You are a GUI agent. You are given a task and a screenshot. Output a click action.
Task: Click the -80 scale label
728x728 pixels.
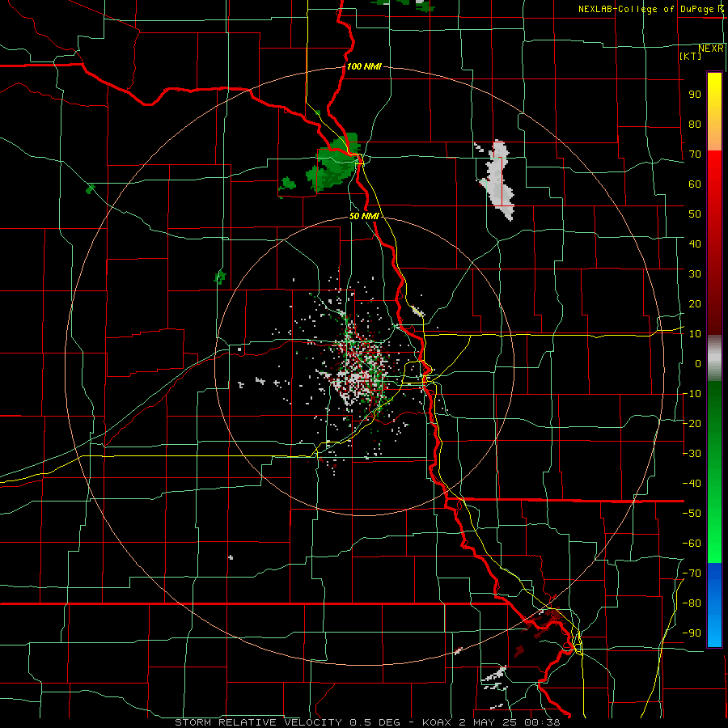pyautogui.click(x=692, y=603)
